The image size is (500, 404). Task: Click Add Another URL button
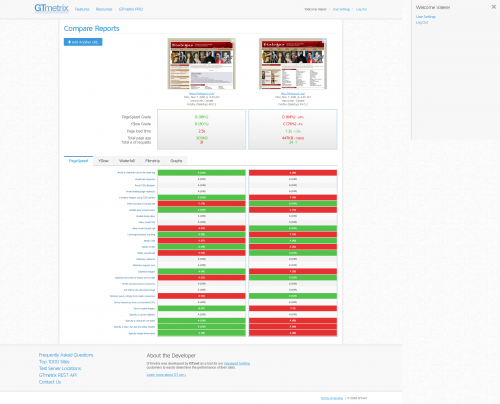point(83,42)
